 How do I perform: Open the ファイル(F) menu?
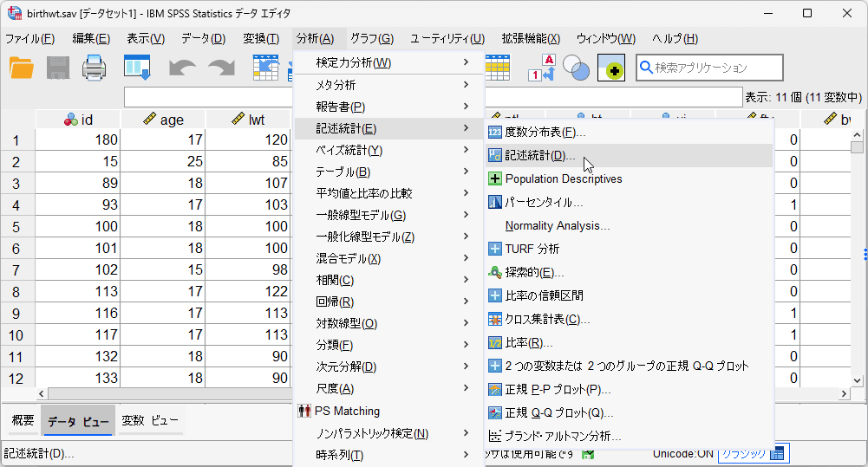point(29,39)
